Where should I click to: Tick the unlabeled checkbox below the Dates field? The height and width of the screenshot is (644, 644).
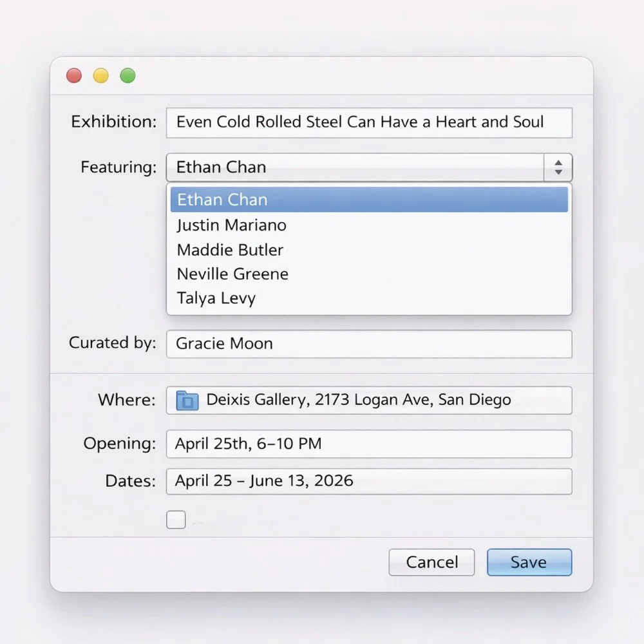click(x=176, y=520)
